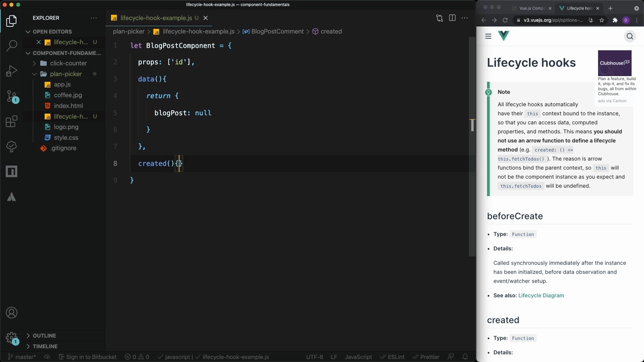Image resolution: width=644 pixels, height=362 pixels.
Task: Open the Search view in activity bar
Action: [12, 46]
